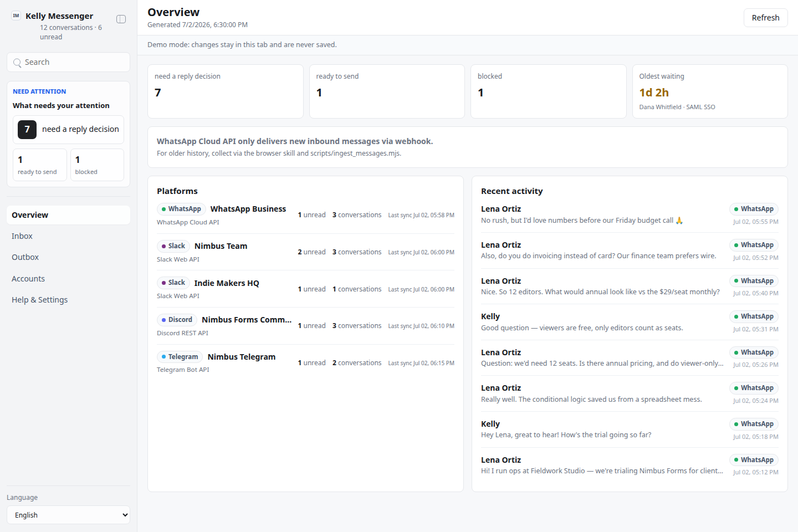Select the Nimbus Telegram platform row
Screen dimensions: 798x532
coord(305,363)
